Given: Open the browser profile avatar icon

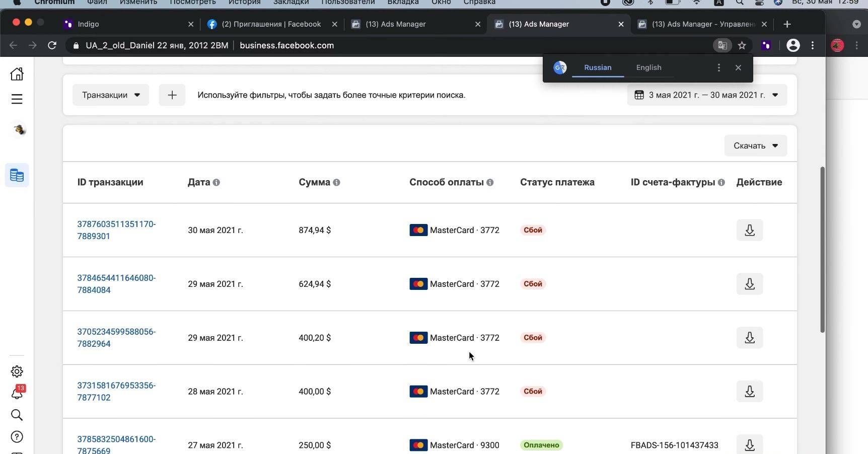Looking at the screenshot, I should [793, 45].
